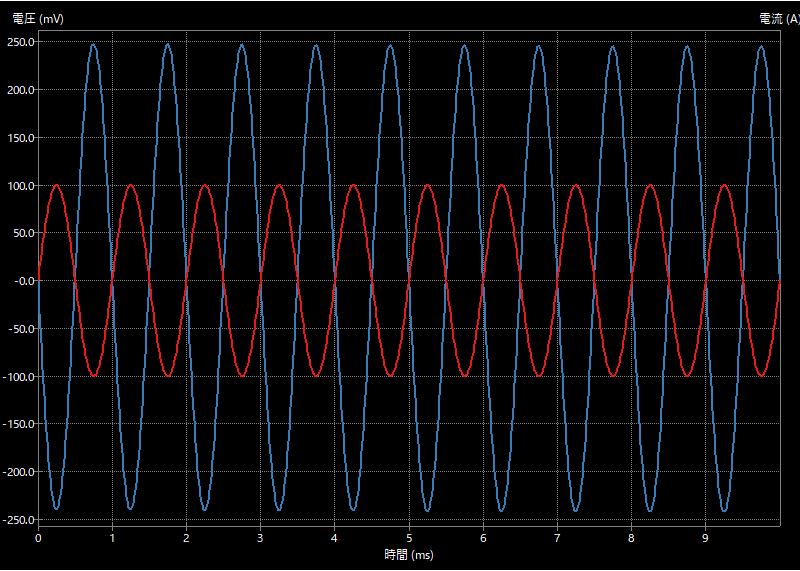Screen dimensions: 800x571
Task: Click the 8 ms time-axis tick label
Action: 631,538
